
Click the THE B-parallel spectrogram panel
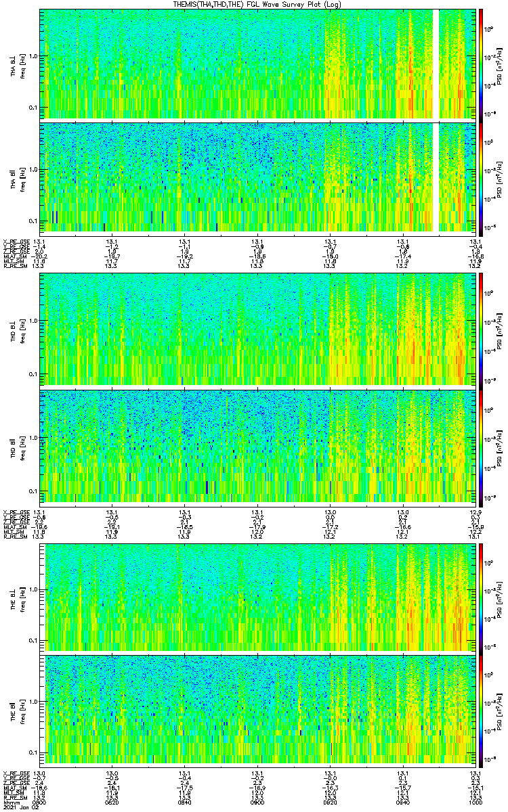(x=257, y=711)
